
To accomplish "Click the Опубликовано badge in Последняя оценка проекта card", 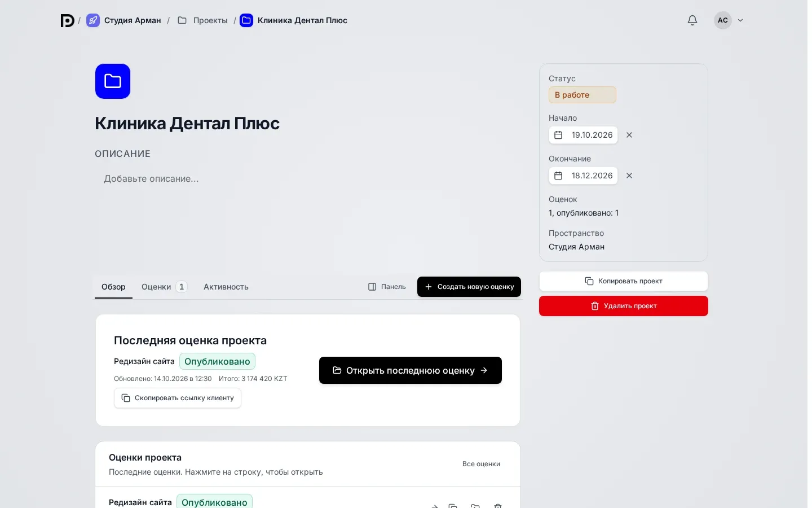I will click(217, 361).
